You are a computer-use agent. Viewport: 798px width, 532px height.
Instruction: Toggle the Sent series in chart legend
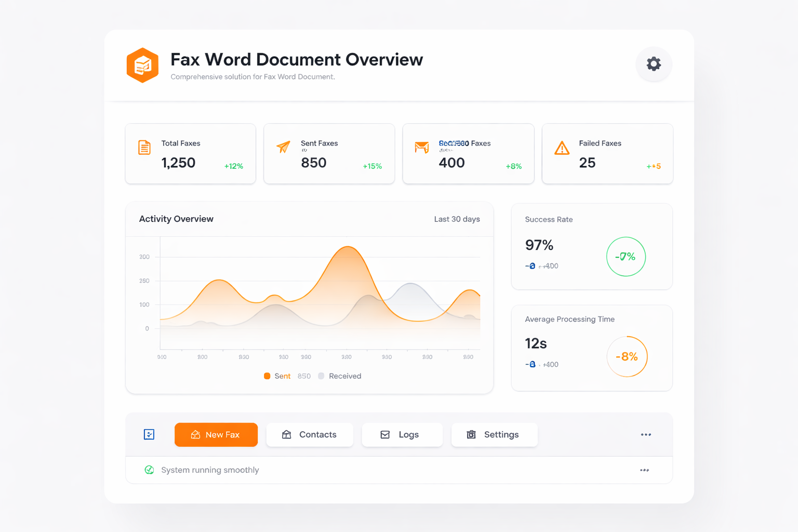(277, 376)
